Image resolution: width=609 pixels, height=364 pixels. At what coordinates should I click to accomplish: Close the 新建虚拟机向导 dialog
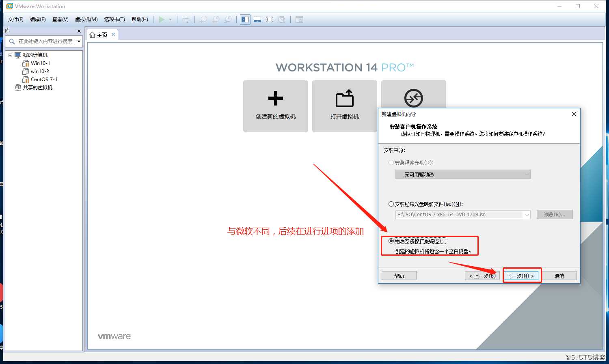(574, 114)
